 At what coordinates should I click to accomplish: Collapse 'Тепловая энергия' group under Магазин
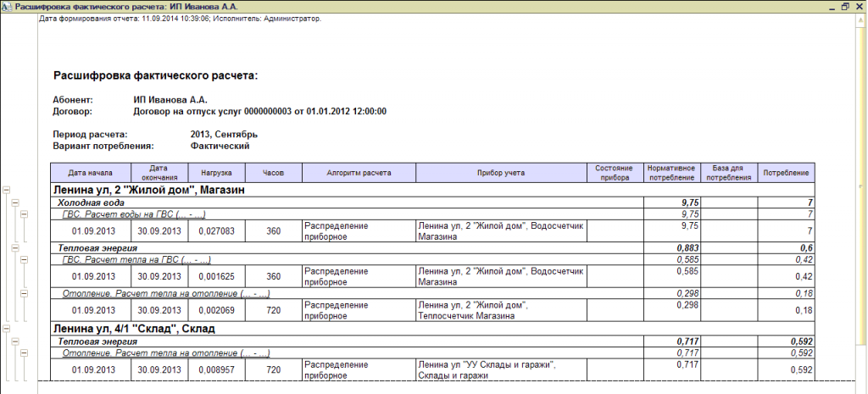click(15, 248)
